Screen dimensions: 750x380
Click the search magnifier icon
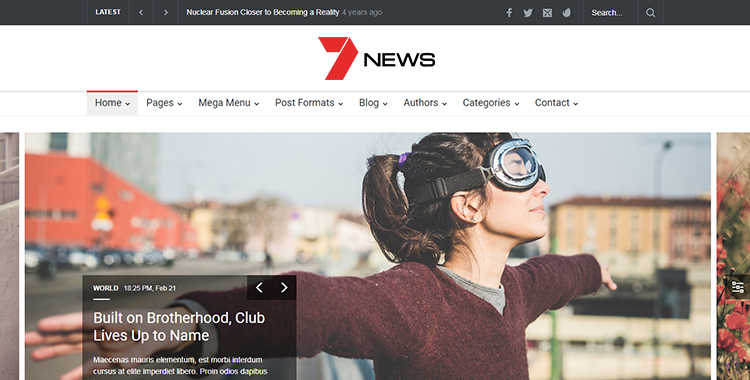[651, 12]
